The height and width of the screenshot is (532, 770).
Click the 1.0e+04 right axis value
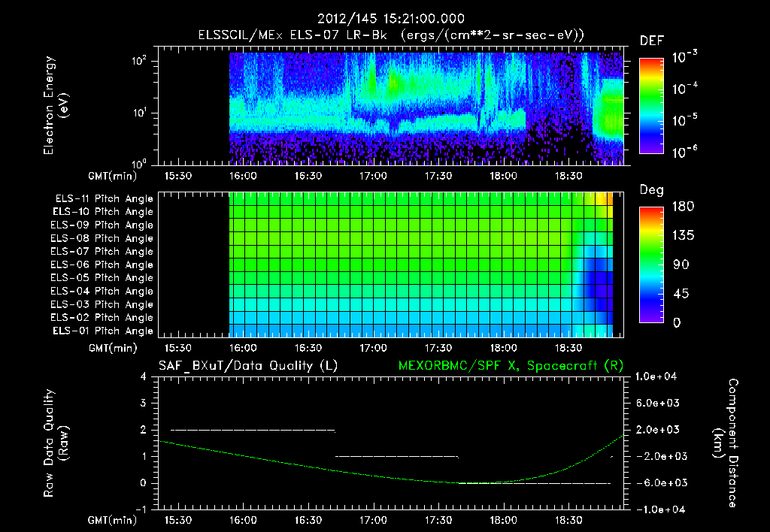click(656, 377)
